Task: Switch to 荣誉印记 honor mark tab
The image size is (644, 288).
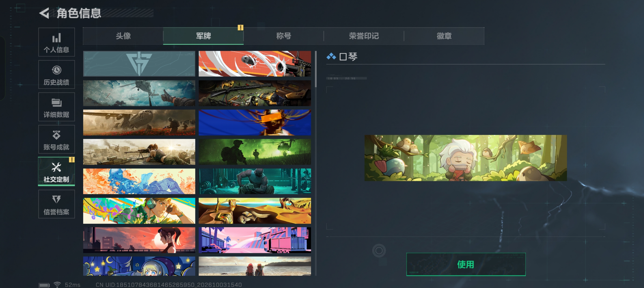Action: [x=364, y=36]
